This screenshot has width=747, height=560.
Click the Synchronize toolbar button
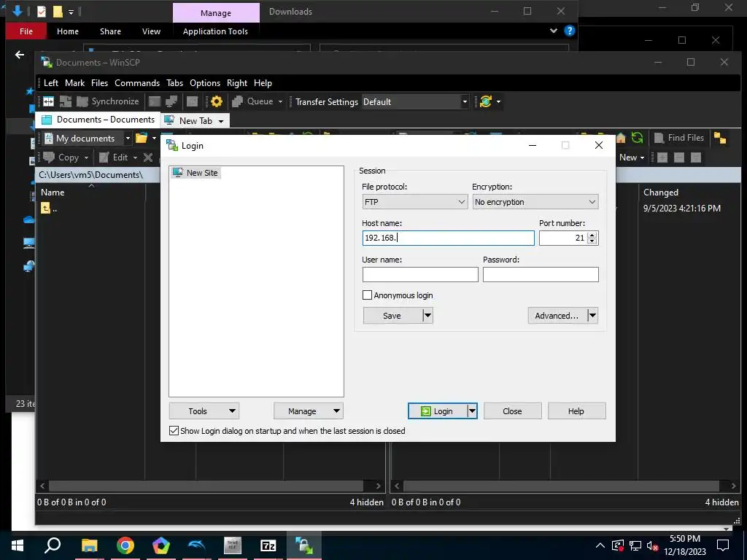click(x=108, y=101)
